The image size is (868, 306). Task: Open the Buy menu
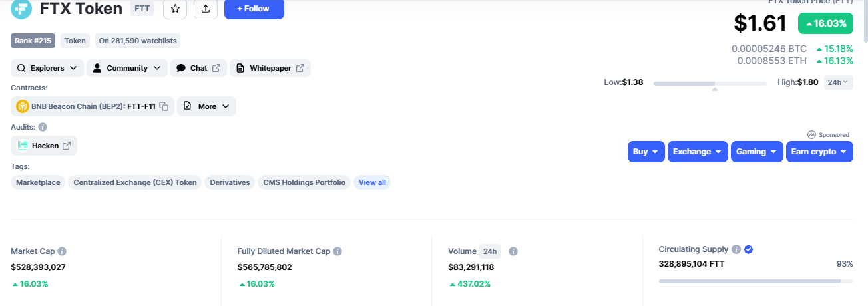(x=646, y=152)
